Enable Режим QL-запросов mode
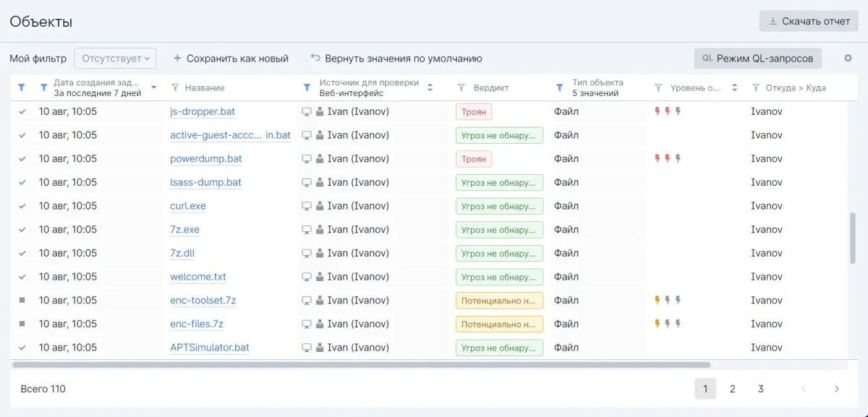Viewport: 868px width, 417px height. tap(757, 59)
